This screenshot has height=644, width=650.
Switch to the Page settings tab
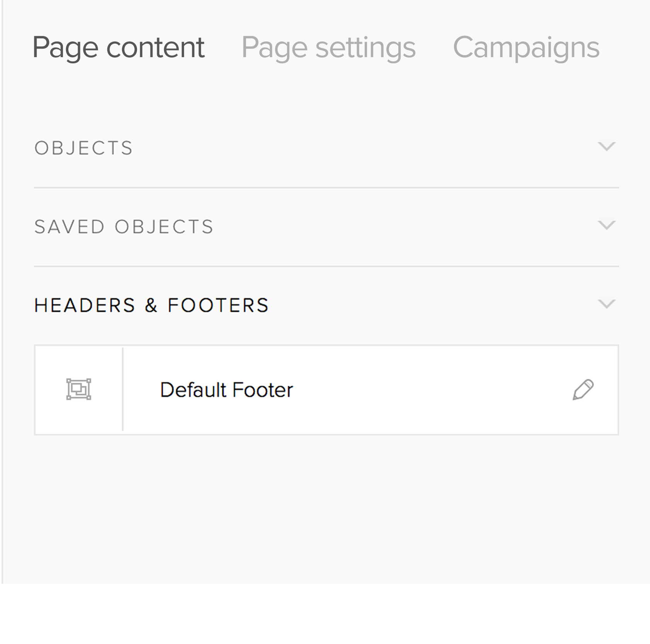[x=328, y=47]
